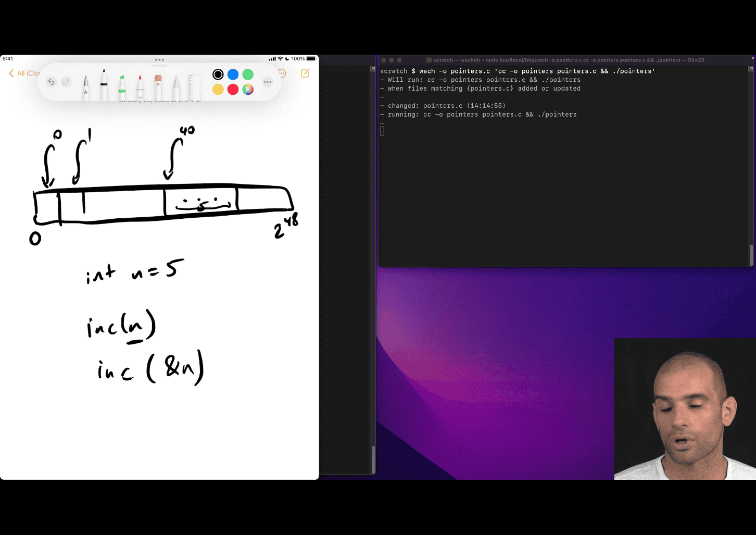Open the rainbow color picker wheel
Viewport: 756px width, 535px height.
[x=248, y=90]
